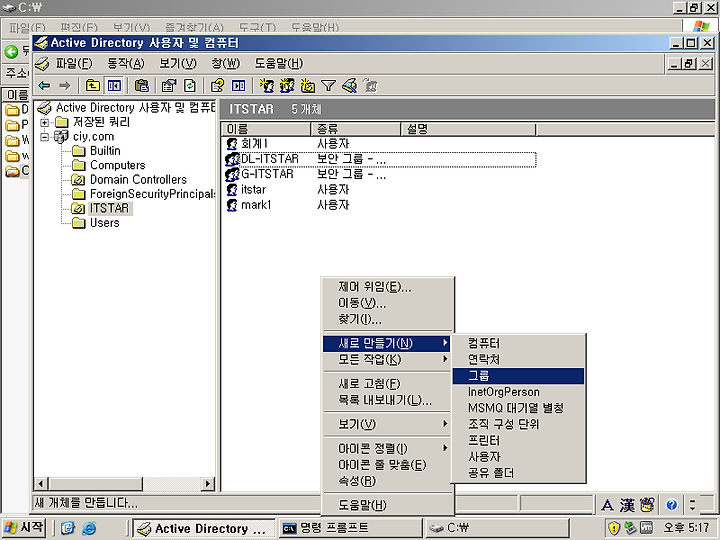Click the Paste clipboard toolbar icon

141,86
